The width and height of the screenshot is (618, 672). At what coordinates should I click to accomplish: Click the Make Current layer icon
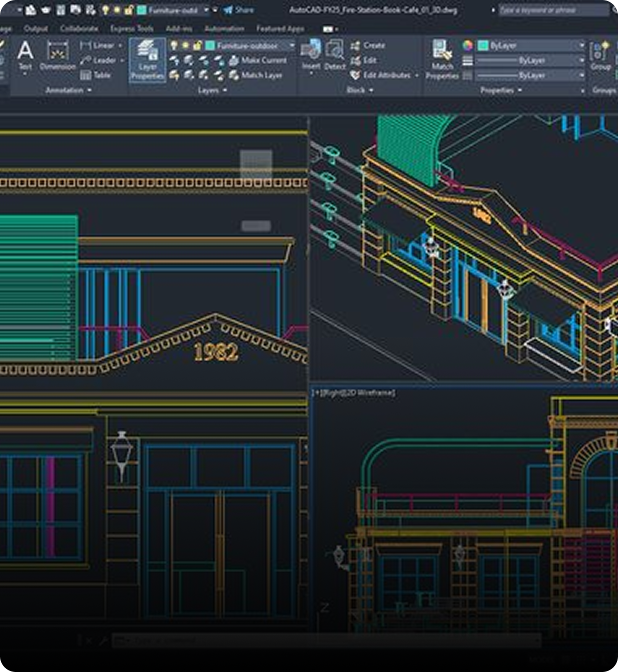pos(234,61)
